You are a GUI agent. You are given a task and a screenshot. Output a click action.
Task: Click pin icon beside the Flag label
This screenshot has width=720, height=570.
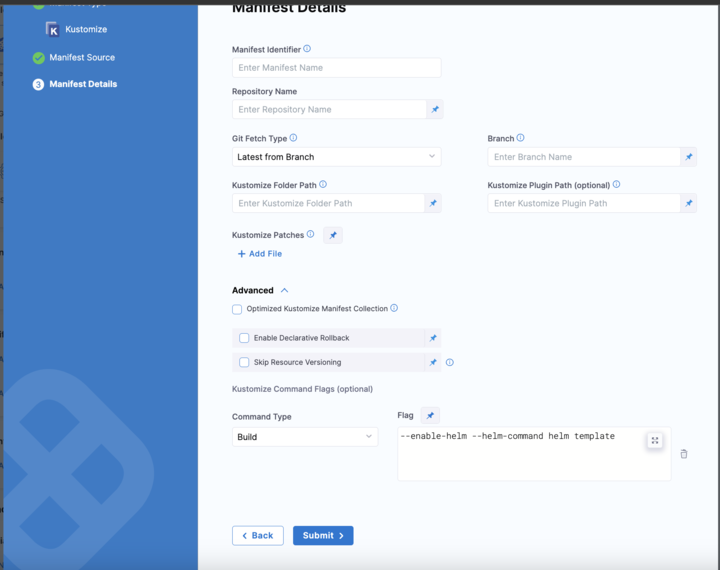[x=429, y=415]
